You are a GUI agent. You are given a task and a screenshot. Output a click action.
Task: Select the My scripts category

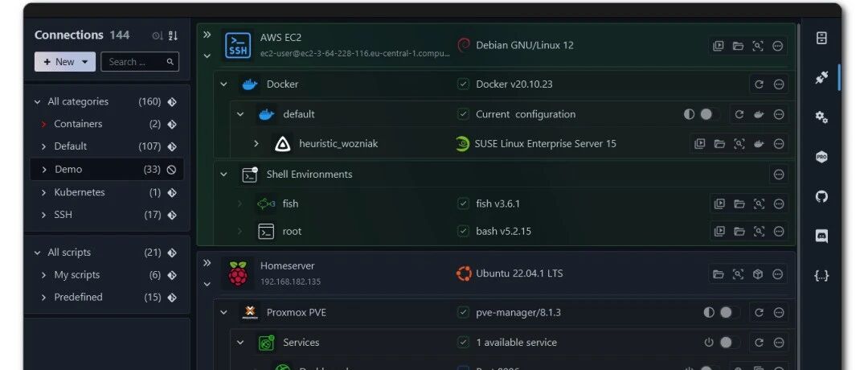(107, 275)
